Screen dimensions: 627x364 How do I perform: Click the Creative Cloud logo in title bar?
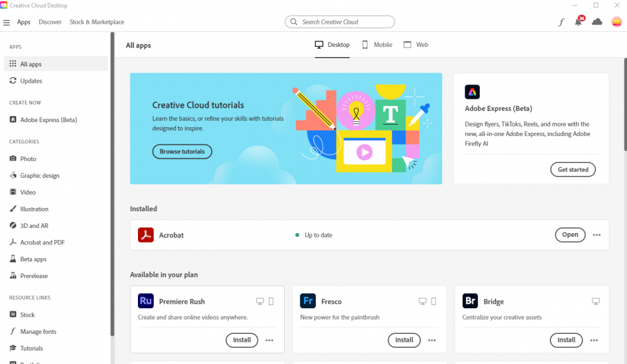click(4, 5)
